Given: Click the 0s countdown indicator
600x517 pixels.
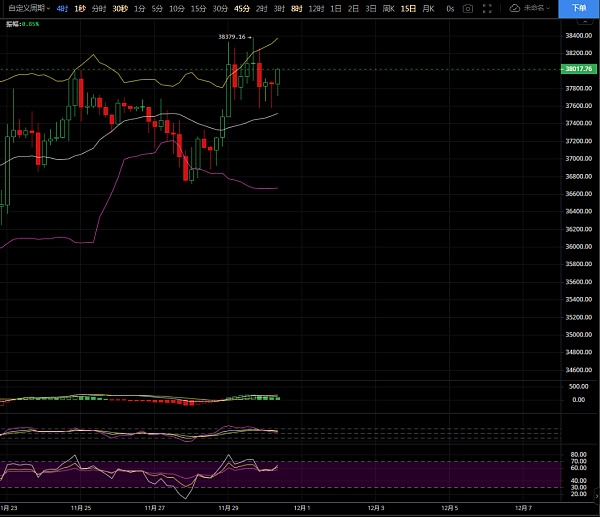Looking at the screenshot, I should tap(450, 8).
